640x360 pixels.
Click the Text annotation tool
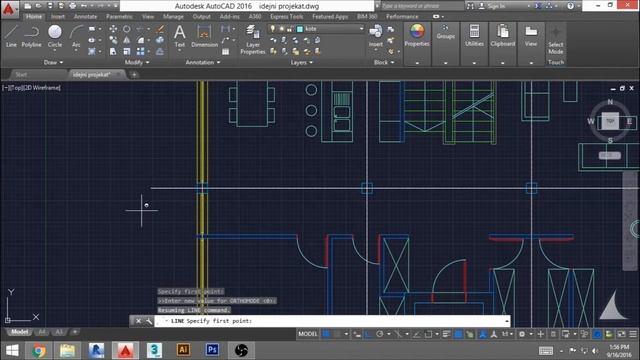tap(180, 36)
